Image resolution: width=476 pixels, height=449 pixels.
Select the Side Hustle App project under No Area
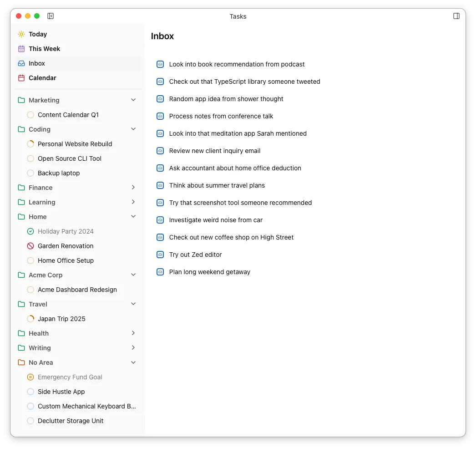tap(61, 391)
